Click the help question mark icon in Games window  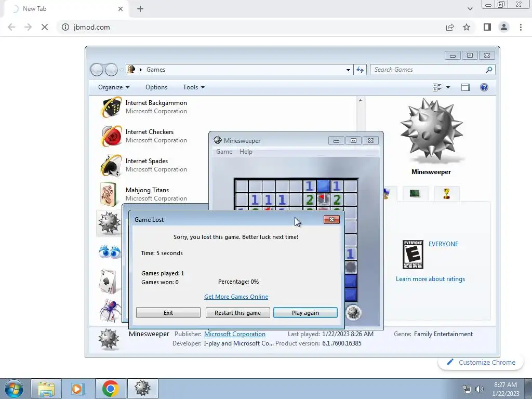tap(484, 87)
